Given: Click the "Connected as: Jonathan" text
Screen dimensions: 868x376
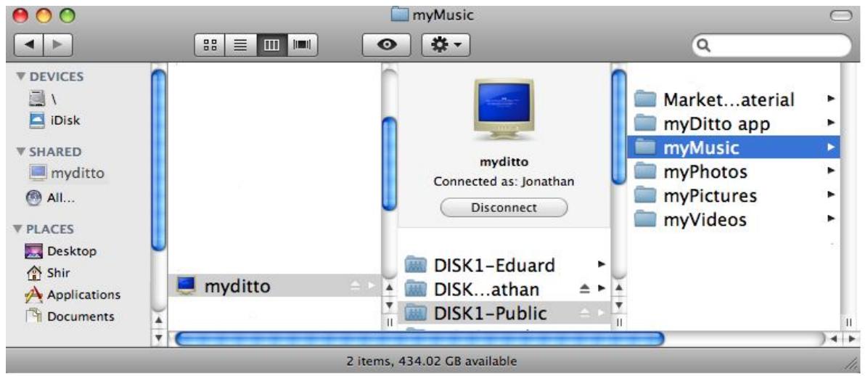Looking at the screenshot, I should (x=504, y=181).
